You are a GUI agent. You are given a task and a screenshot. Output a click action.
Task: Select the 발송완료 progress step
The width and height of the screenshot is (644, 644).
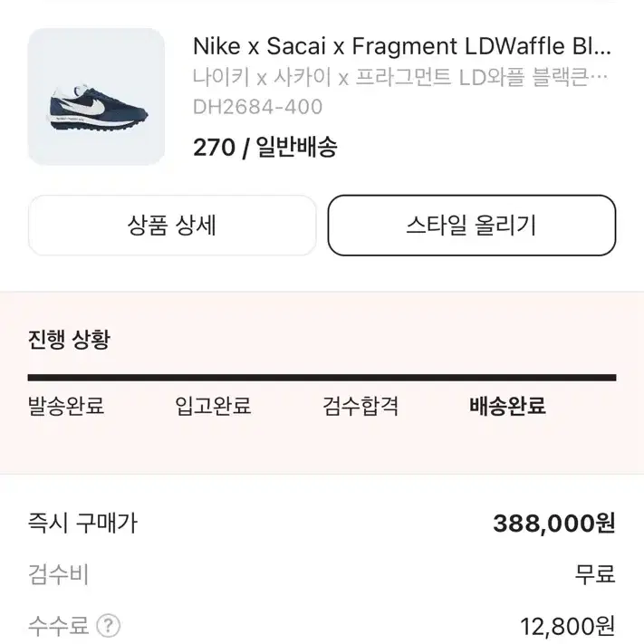tap(66, 406)
